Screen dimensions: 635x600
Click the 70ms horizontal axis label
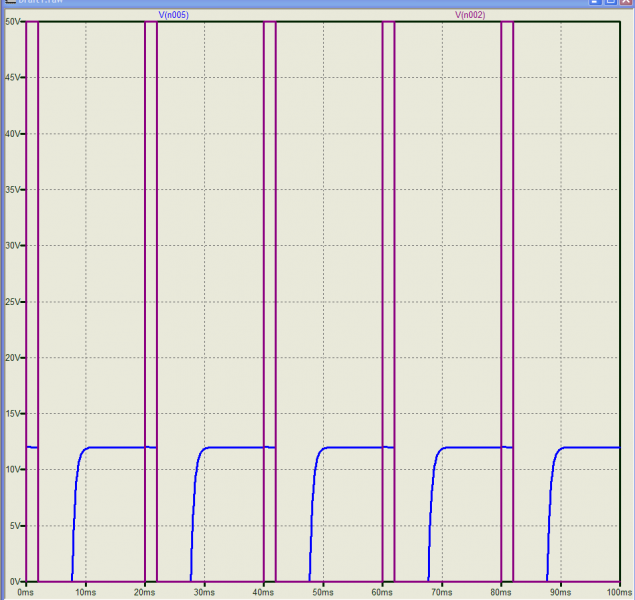click(442, 592)
